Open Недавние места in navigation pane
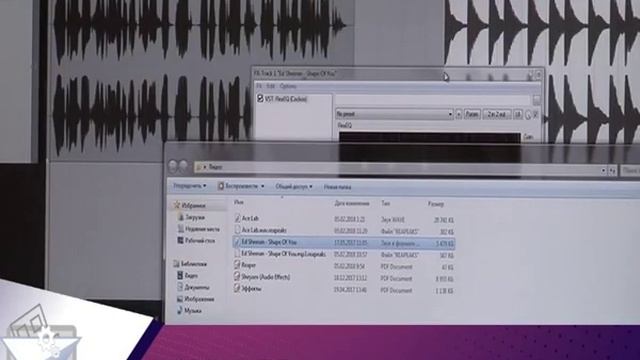This screenshot has height=360, width=640. [202, 229]
